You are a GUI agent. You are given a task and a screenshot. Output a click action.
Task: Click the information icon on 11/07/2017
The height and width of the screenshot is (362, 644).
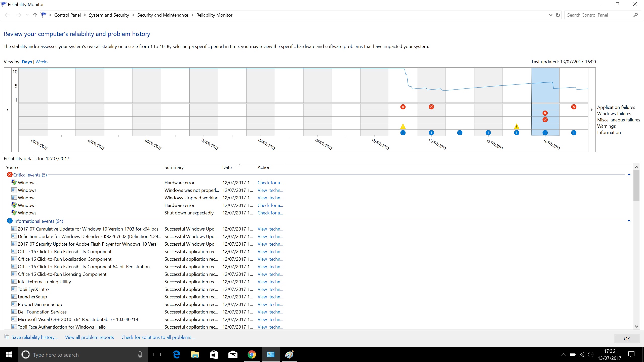(516, 133)
